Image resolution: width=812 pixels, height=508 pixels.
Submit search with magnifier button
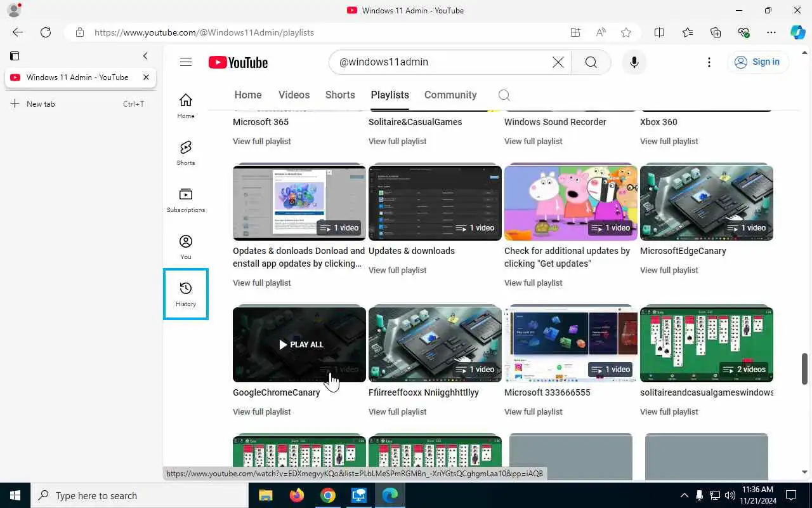(x=591, y=62)
